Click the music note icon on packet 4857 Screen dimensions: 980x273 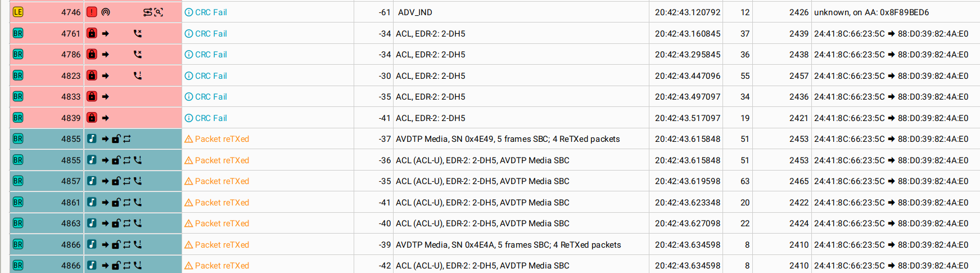click(92, 181)
